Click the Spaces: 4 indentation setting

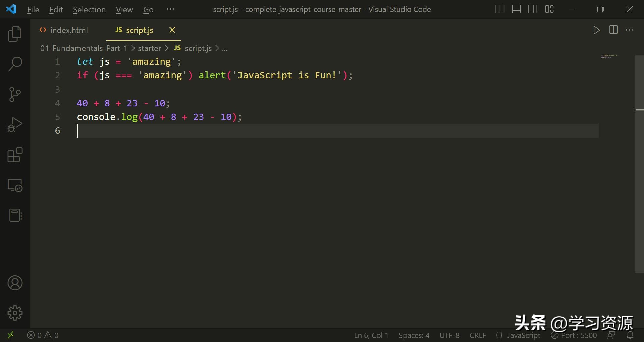414,335
